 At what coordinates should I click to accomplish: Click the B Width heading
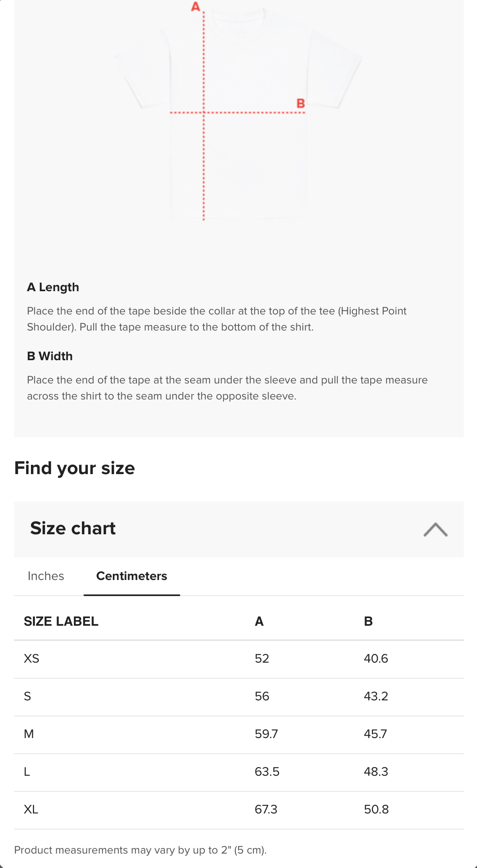pos(50,356)
